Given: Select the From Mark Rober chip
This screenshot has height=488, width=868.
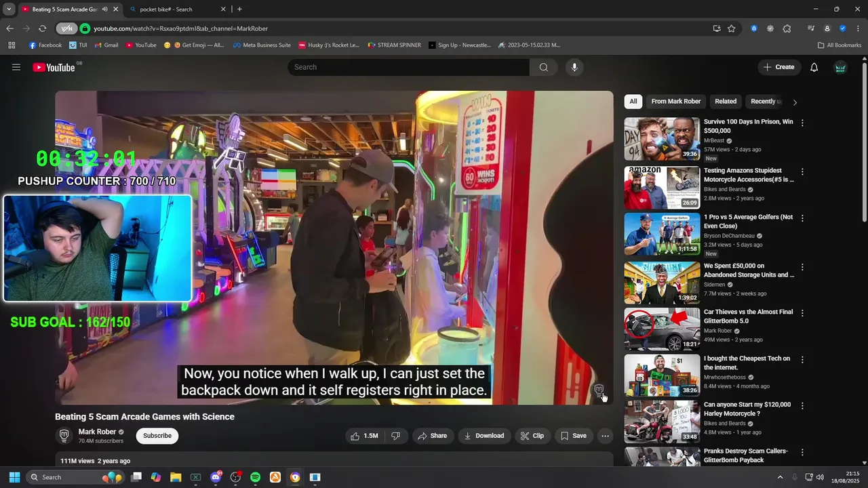Looking at the screenshot, I should pyautogui.click(x=676, y=102).
